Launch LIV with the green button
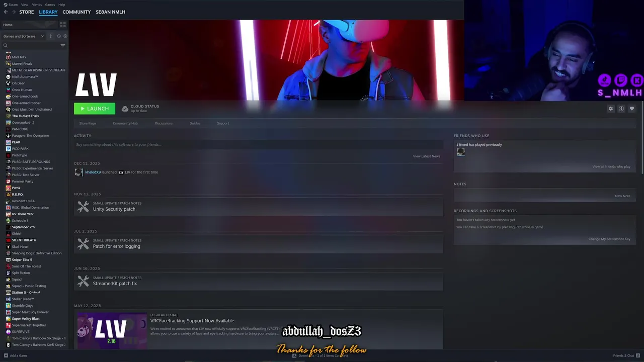The image size is (644, 362). point(95,109)
